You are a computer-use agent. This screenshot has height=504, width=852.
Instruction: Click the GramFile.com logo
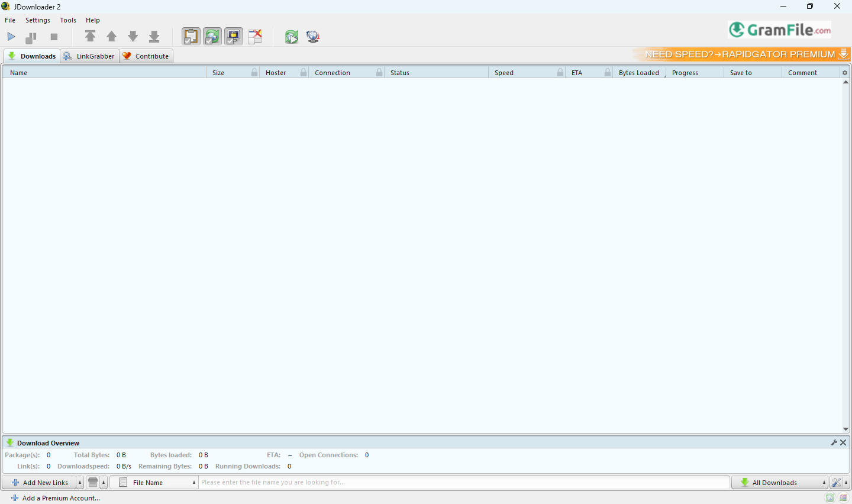[779, 30]
